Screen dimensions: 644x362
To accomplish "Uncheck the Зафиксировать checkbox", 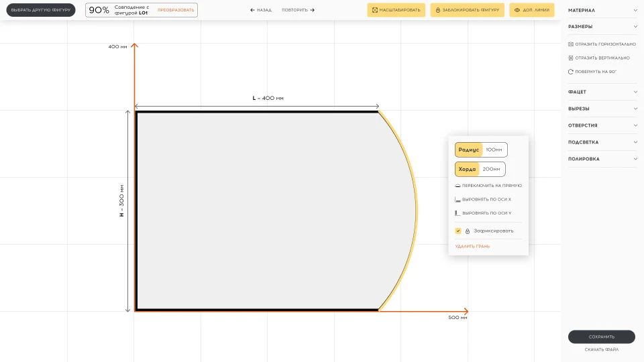I will pos(458,231).
